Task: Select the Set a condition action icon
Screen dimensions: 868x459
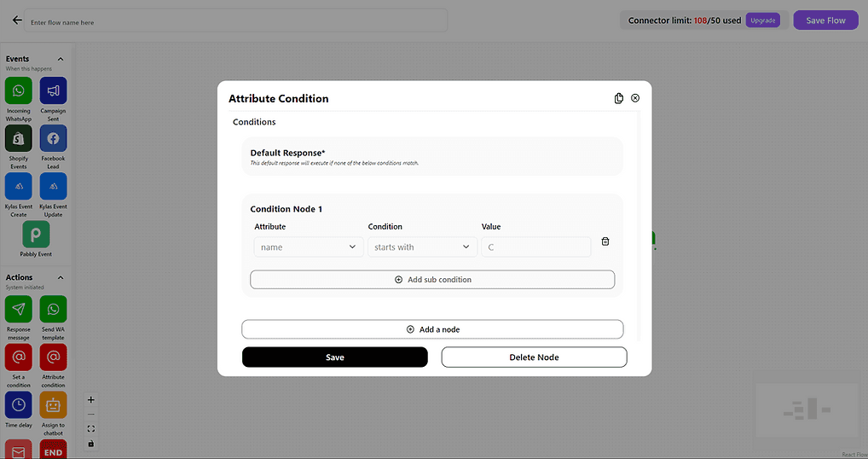Action: [18, 357]
